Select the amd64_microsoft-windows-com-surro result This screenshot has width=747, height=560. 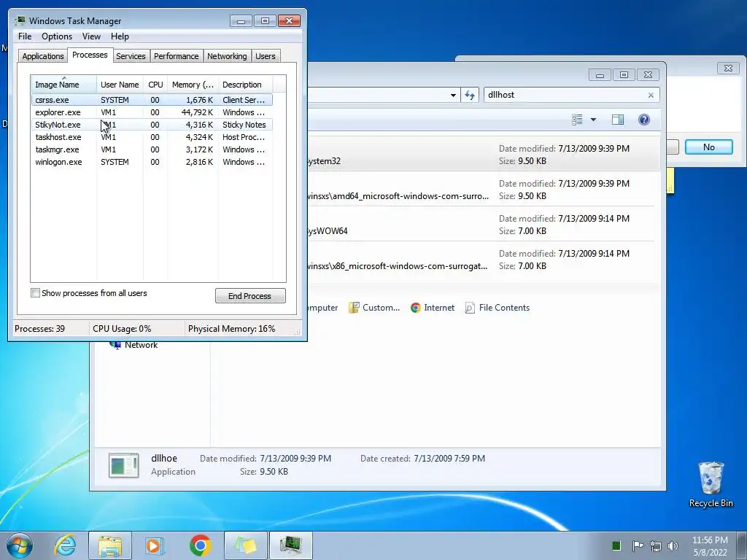coord(484,189)
